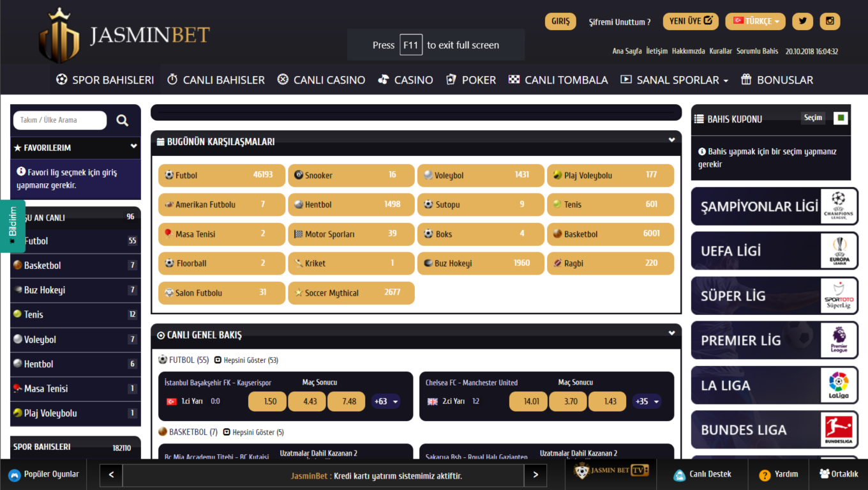Open Canlı Destek live support
This screenshot has width=868, height=490.
point(702,475)
